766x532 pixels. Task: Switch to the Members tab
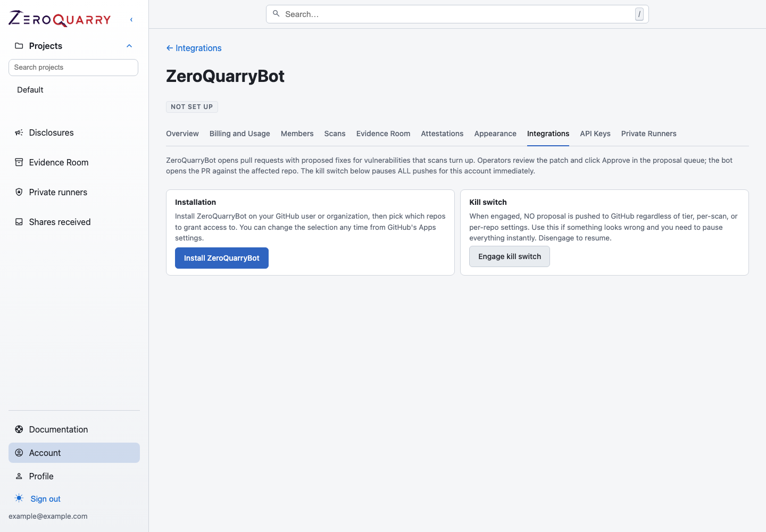(x=297, y=134)
